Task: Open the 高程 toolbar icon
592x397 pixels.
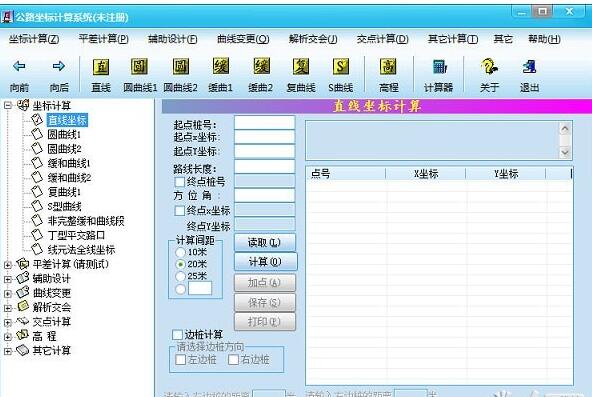Action: point(388,67)
